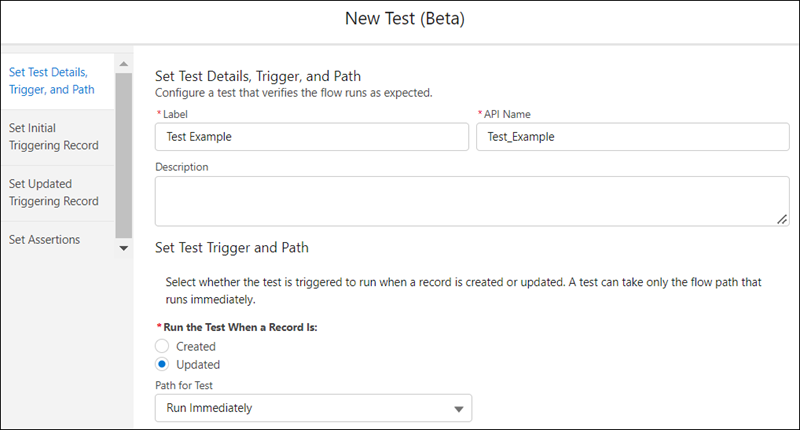Click the arrow icon in Path for Test
Image resolution: width=800 pixels, height=430 pixels.
point(459,408)
